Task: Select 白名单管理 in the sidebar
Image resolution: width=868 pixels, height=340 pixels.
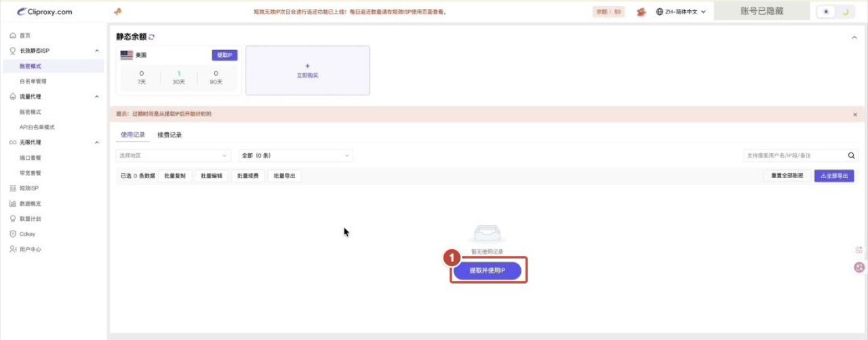Action: tap(33, 81)
